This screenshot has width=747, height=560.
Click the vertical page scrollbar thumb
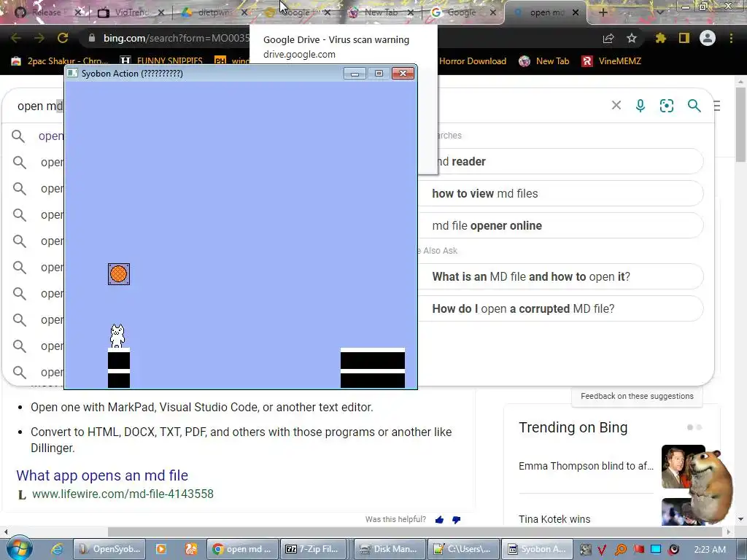coord(741,125)
